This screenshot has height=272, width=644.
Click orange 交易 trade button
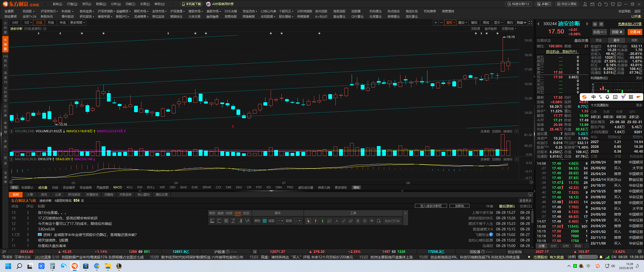[635, 32]
